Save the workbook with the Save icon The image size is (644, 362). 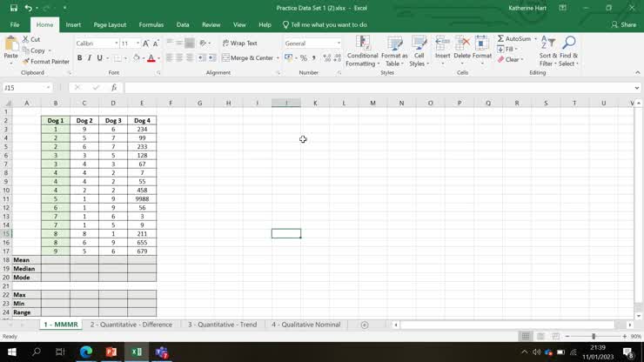click(x=14, y=8)
